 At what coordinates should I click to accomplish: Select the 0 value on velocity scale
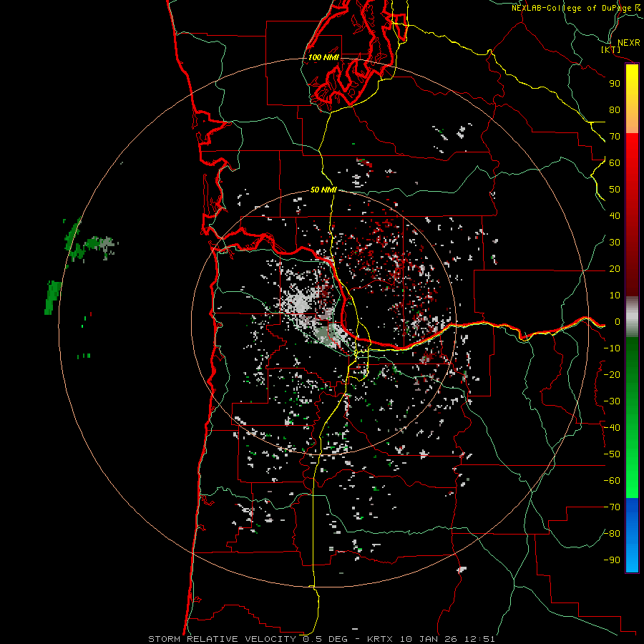pyautogui.click(x=618, y=322)
